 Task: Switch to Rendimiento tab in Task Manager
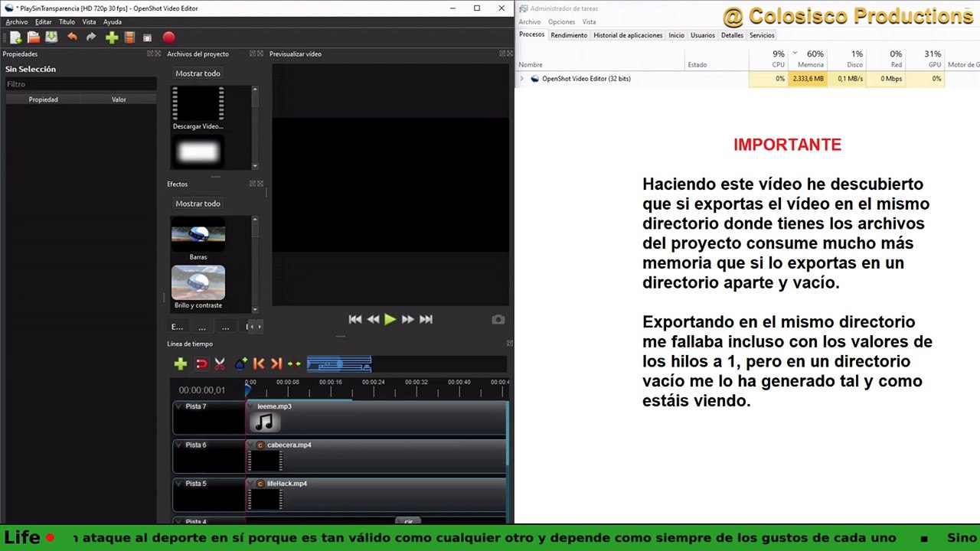pos(569,35)
